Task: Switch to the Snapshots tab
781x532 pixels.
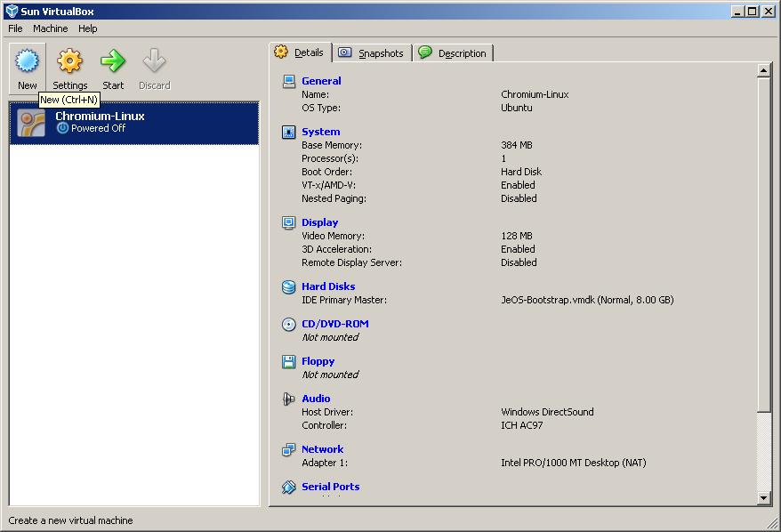Action: 372,52
